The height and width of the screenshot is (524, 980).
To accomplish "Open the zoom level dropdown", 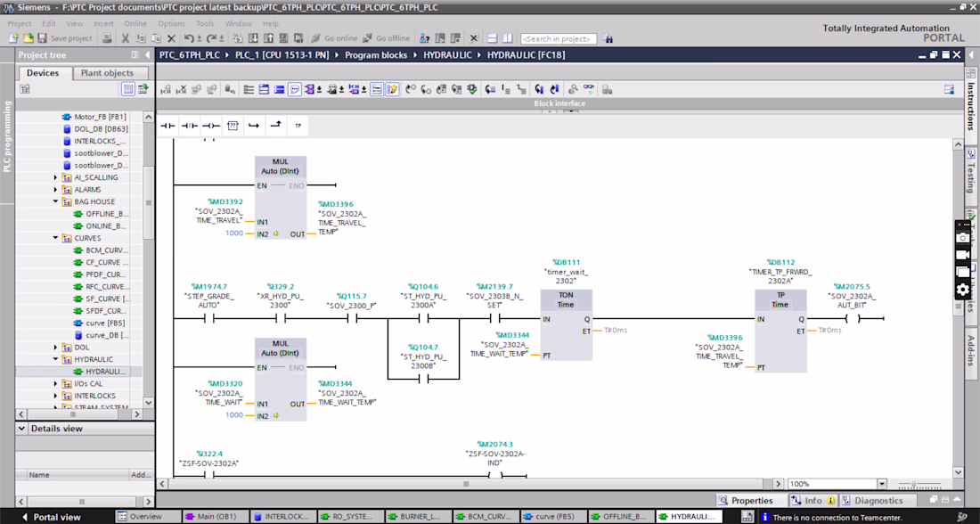I will point(881,484).
